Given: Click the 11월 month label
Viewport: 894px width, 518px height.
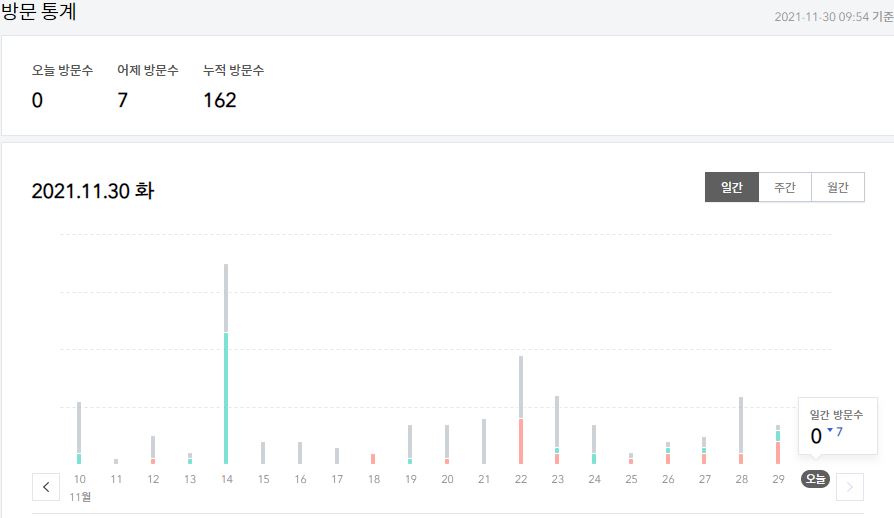Looking at the screenshot, I should (80, 497).
